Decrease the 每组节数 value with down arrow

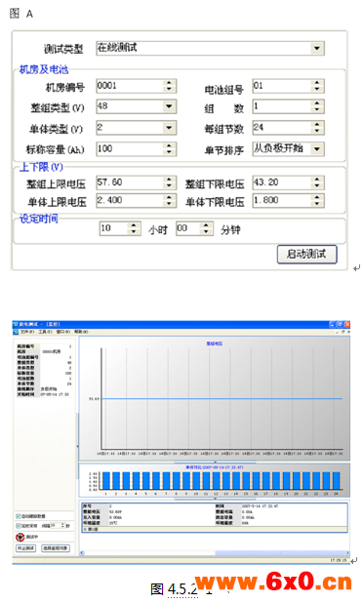click(x=317, y=132)
